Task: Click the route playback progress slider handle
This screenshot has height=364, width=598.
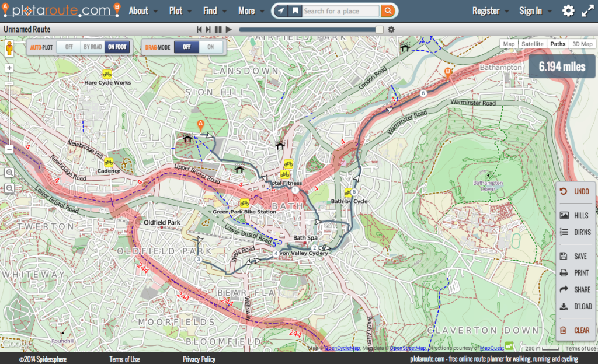Action: (379, 30)
